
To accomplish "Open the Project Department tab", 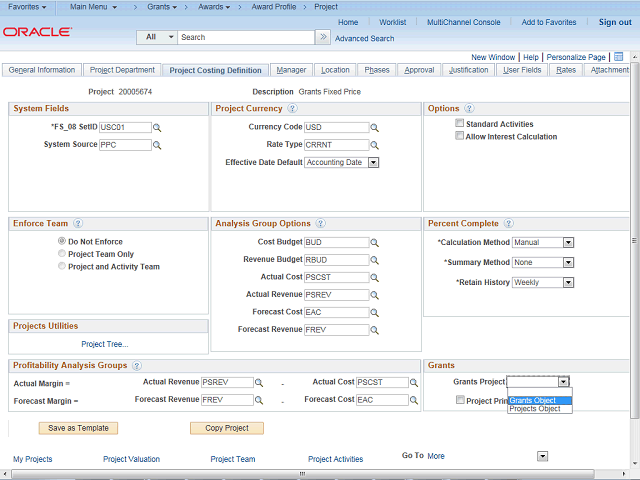I will point(122,70).
